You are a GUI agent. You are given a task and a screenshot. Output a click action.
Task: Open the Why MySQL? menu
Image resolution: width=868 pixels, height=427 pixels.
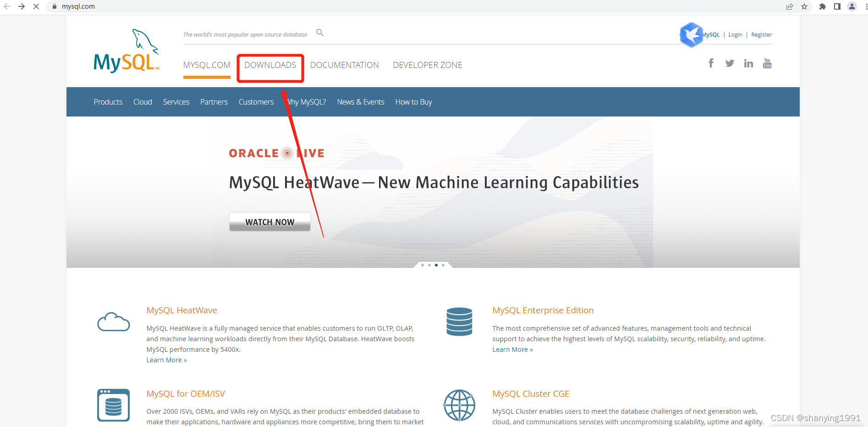tap(306, 102)
